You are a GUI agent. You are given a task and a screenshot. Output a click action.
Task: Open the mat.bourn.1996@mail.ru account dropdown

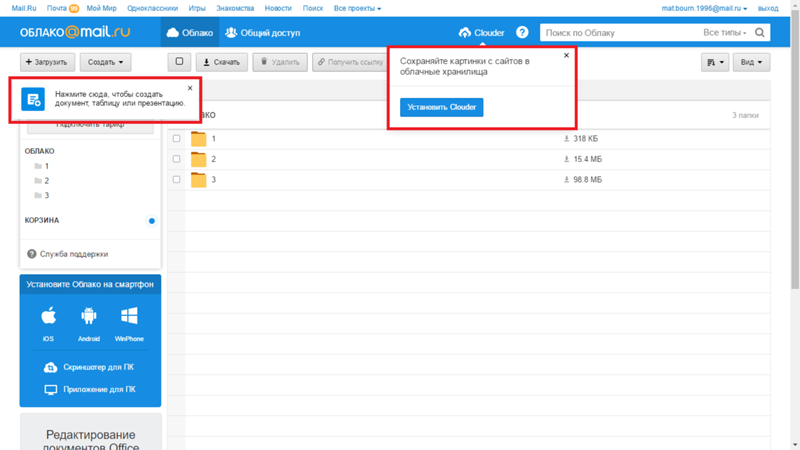(x=704, y=8)
